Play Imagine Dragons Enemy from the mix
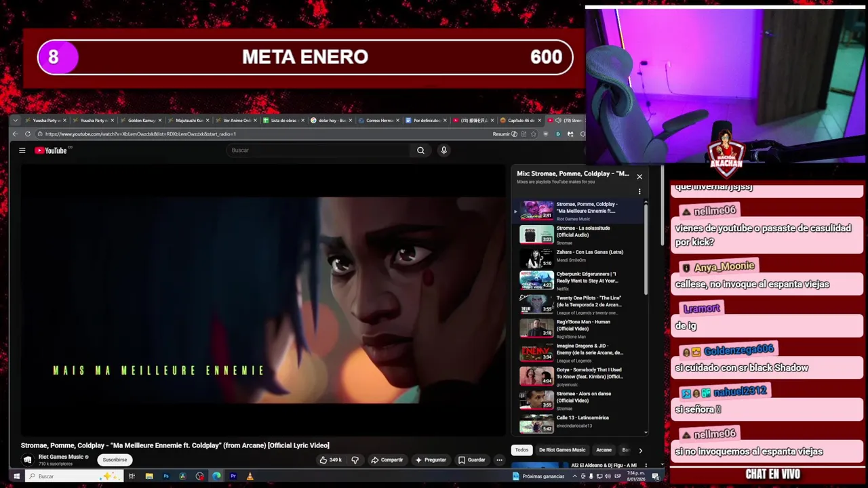 pyautogui.click(x=580, y=352)
